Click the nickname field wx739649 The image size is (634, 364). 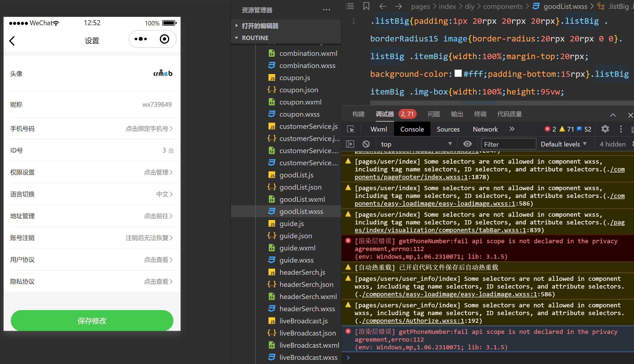[x=157, y=104]
